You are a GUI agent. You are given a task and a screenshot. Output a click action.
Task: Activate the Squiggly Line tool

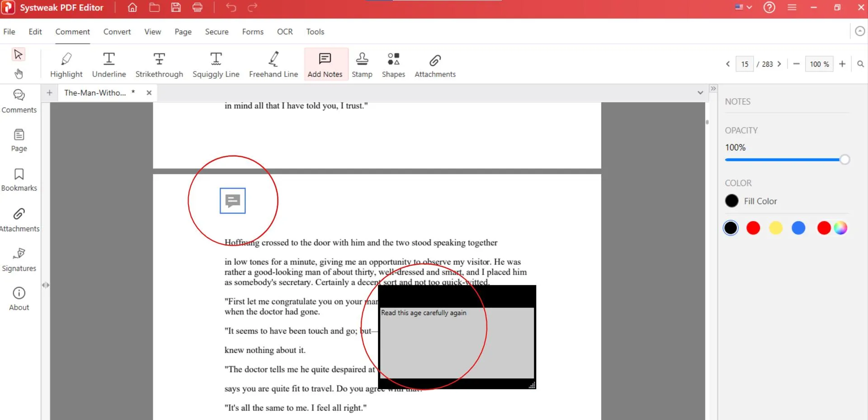point(216,63)
